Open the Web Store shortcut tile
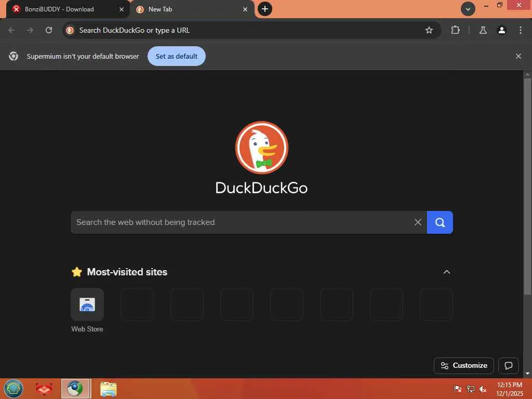The height and width of the screenshot is (399, 532). point(87,304)
